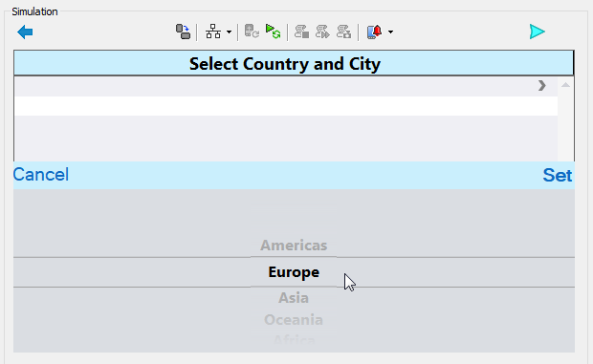This screenshot has width=593, height=364.
Task: Click the green play-with-refresh icon
Action: point(273,32)
